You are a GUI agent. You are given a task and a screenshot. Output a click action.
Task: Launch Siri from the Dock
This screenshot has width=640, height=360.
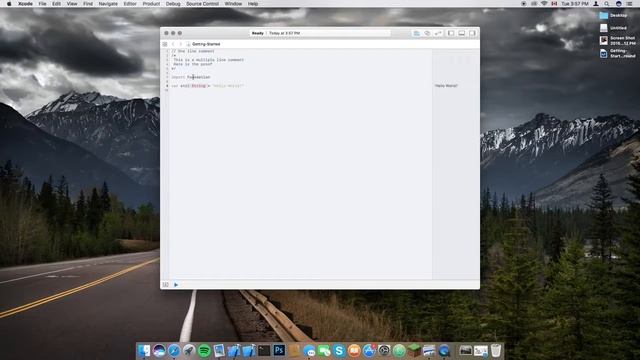[x=159, y=351]
